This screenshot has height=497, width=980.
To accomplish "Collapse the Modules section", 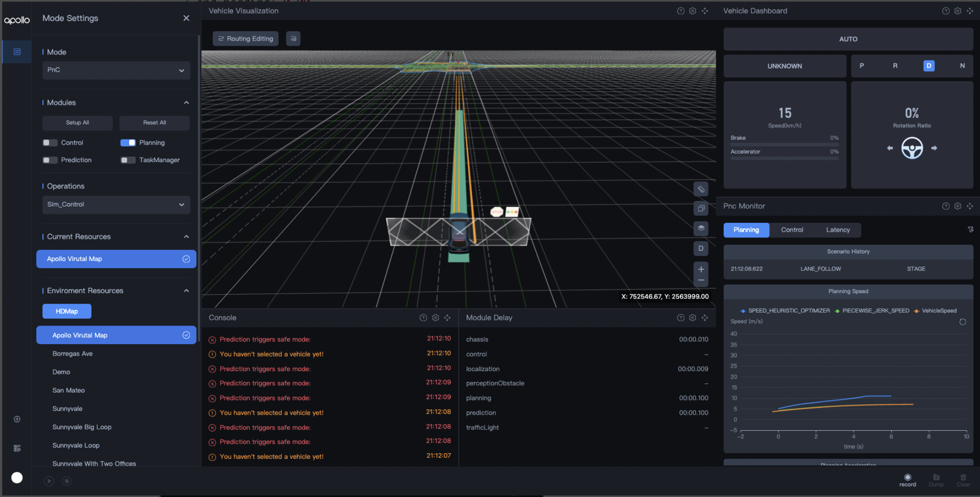I will point(186,102).
